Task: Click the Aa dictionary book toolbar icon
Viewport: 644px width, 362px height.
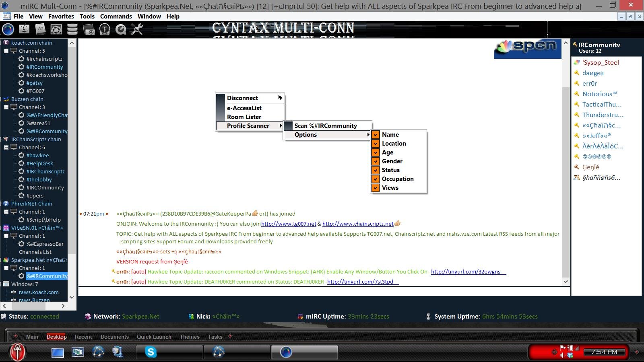Action: coord(40,29)
